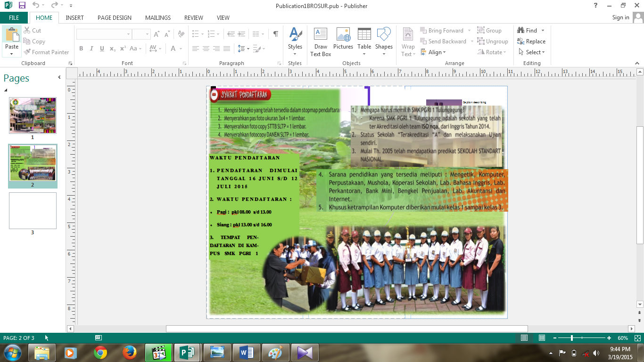The width and height of the screenshot is (644, 362).
Task: Open the Shapes gallery
Action: coord(384,41)
